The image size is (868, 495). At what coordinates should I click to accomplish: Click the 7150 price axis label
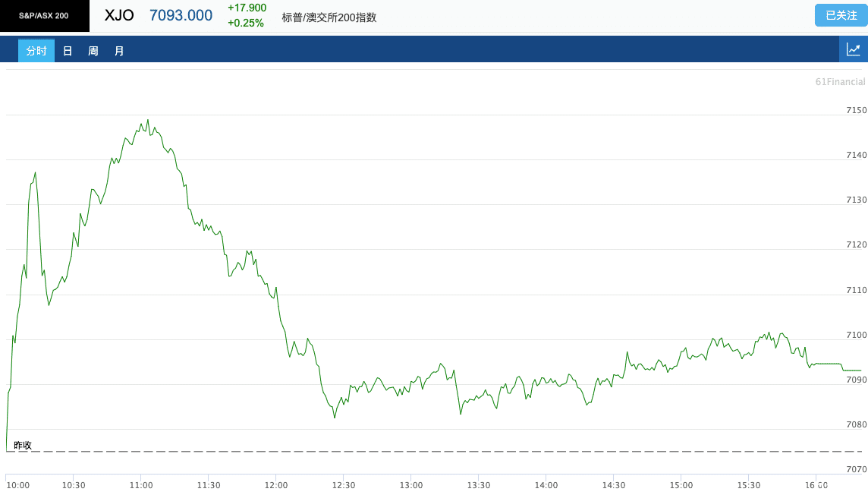pyautogui.click(x=856, y=110)
